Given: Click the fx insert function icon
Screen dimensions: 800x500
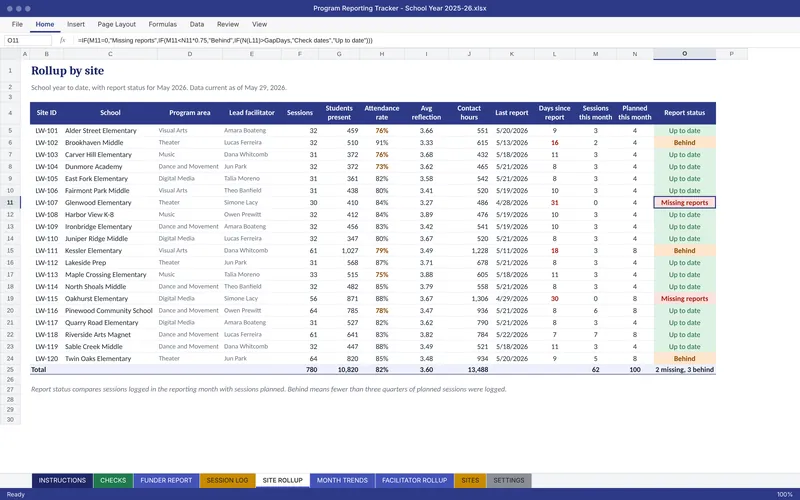Looking at the screenshot, I should coord(62,40).
